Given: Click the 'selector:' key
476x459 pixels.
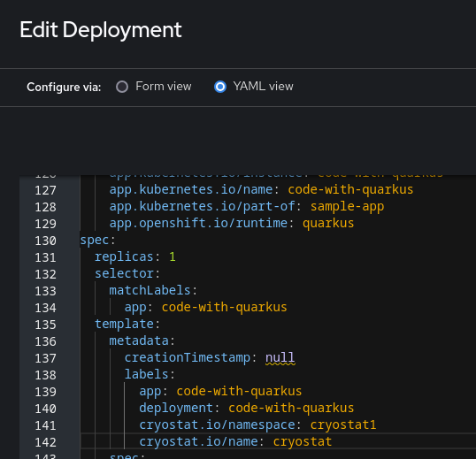Looking at the screenshot, I should [127, 273].
